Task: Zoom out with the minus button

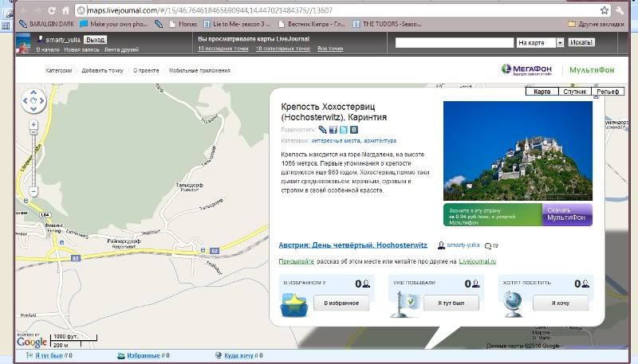Action: point(33,191)
